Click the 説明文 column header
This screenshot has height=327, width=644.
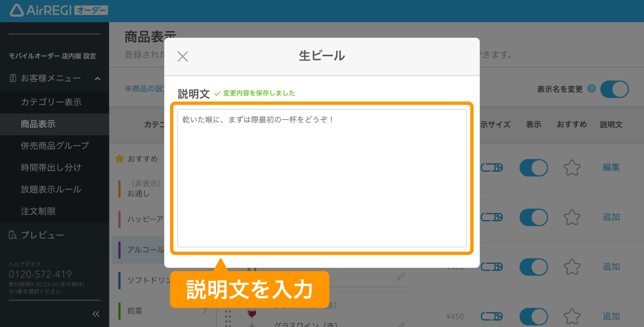[x=611, y=125]
